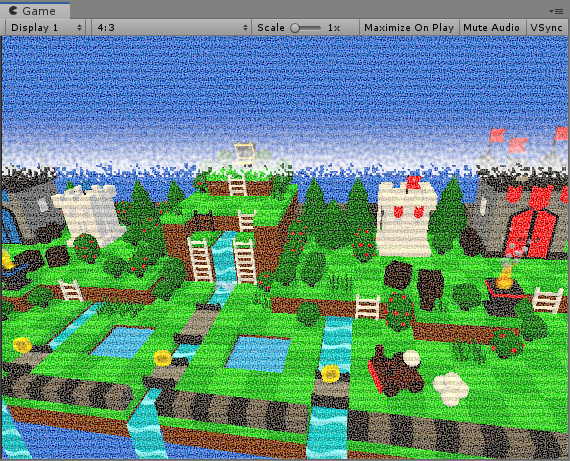Screen dimensions: 570x461
Task: Open the Display 1 dropdown
Action: pyautogui.click(x=46, y=28)
